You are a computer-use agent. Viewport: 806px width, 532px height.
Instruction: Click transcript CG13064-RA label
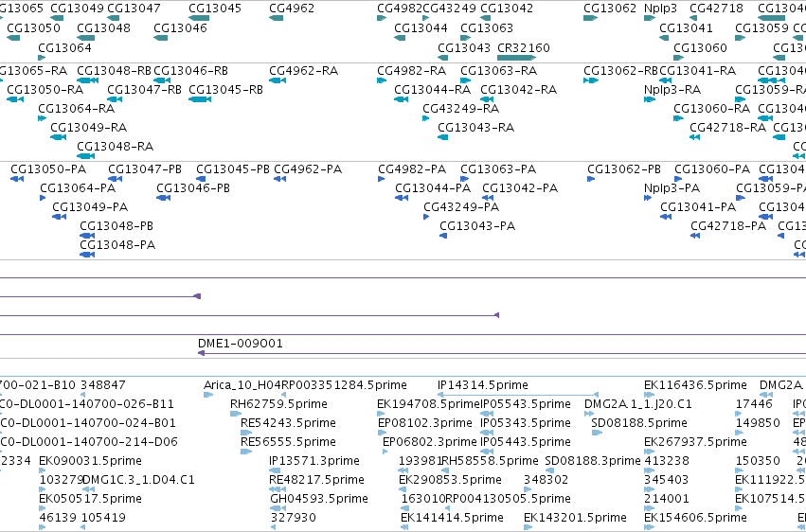tap(76, 108)
